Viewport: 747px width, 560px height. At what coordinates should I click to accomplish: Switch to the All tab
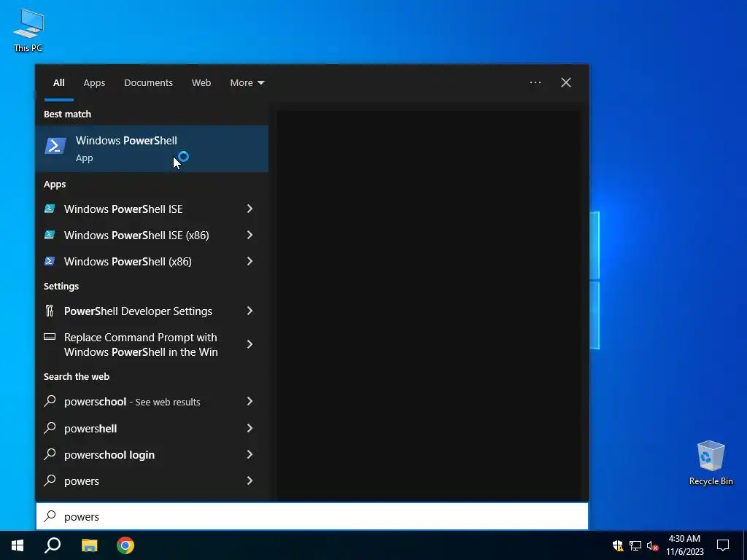coord(58,82)
